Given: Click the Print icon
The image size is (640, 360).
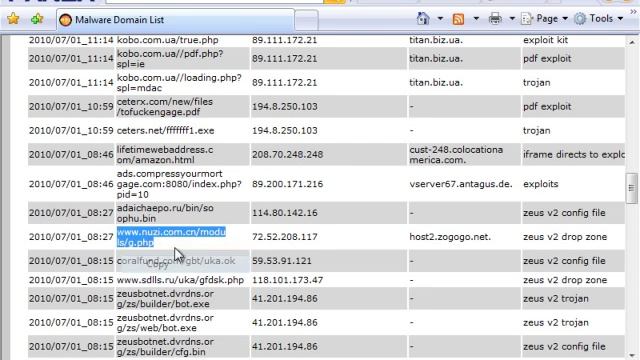Looking at the screenshot, I should pyautogui.click(x=495, y=19).
